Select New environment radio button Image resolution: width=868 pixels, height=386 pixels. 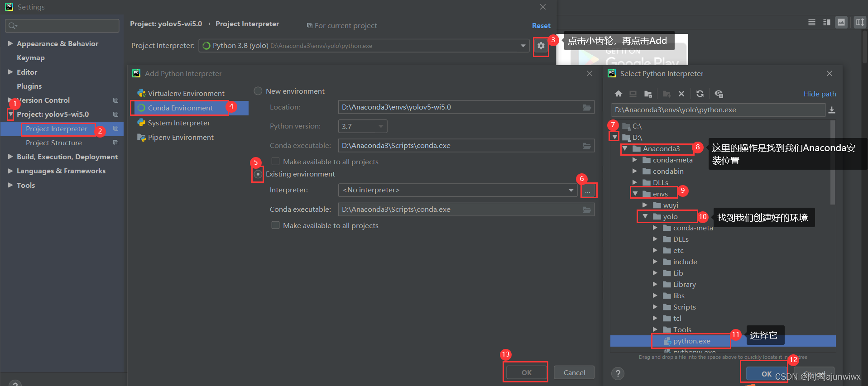258,91
